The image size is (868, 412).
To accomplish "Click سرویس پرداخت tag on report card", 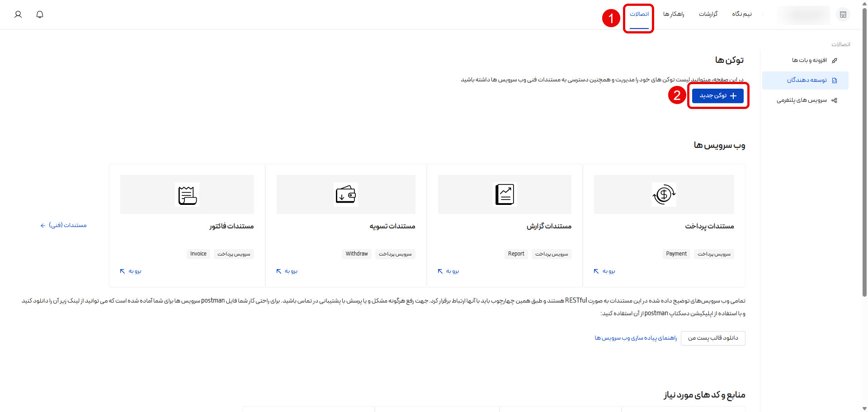I will point(552,254).
